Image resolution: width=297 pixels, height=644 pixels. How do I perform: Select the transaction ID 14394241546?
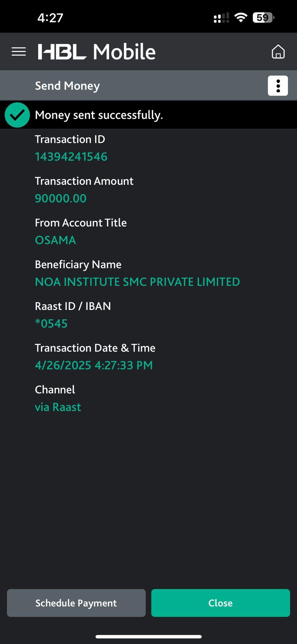pyautogui.click(x=71, y=157)
